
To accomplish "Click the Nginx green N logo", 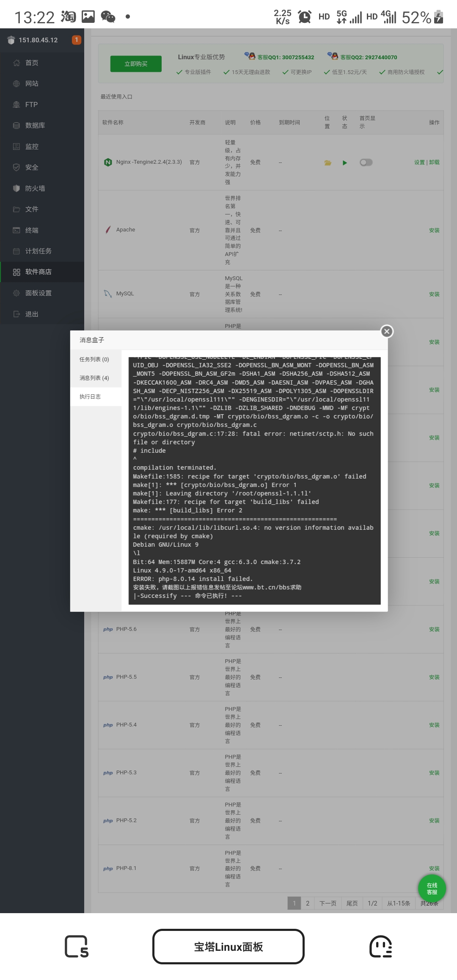I will (x=108, y=162).
